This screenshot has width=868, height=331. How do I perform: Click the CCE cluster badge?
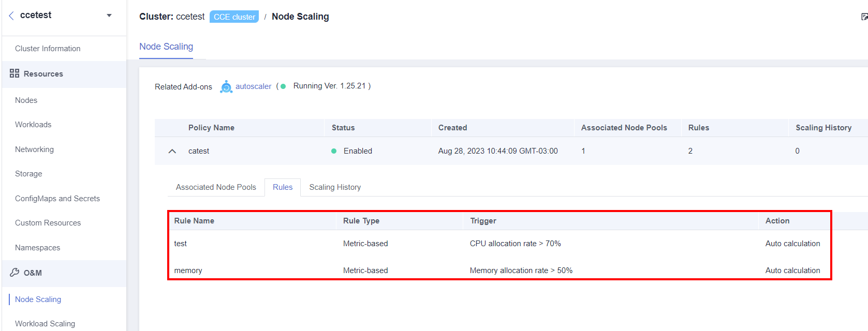234,16
